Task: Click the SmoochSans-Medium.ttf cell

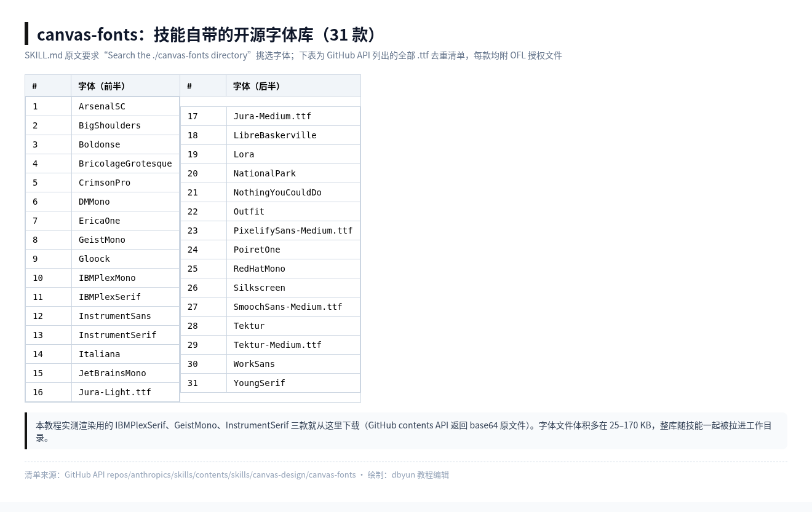Action: click(x=293, y=307)
